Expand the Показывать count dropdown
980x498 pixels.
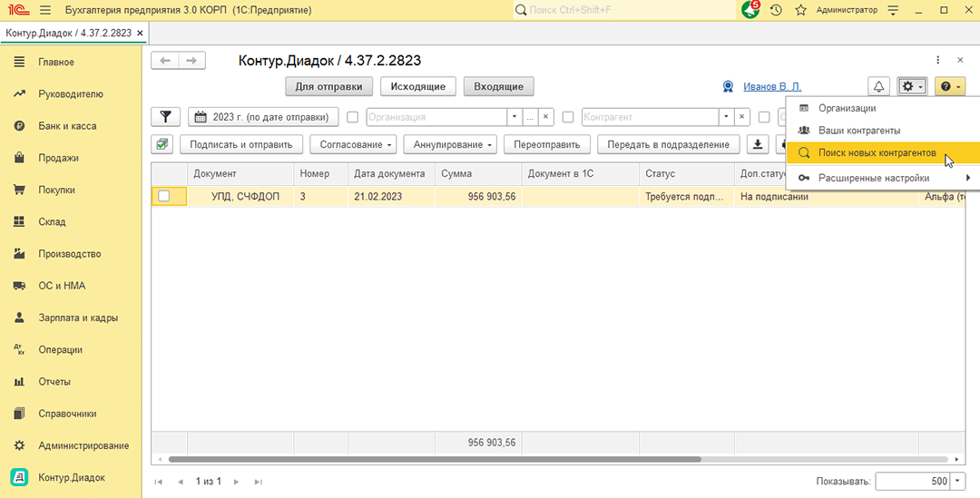[x=958, y=481]
